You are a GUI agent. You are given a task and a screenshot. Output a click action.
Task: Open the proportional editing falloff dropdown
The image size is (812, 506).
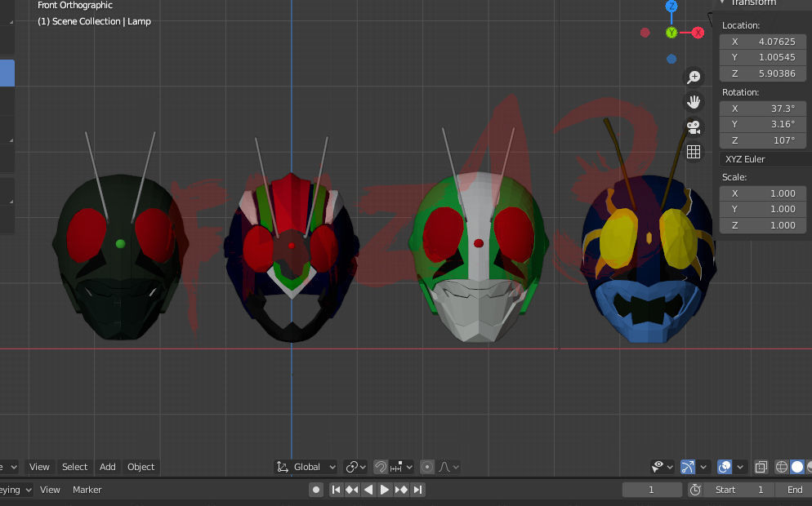point(448,467)
